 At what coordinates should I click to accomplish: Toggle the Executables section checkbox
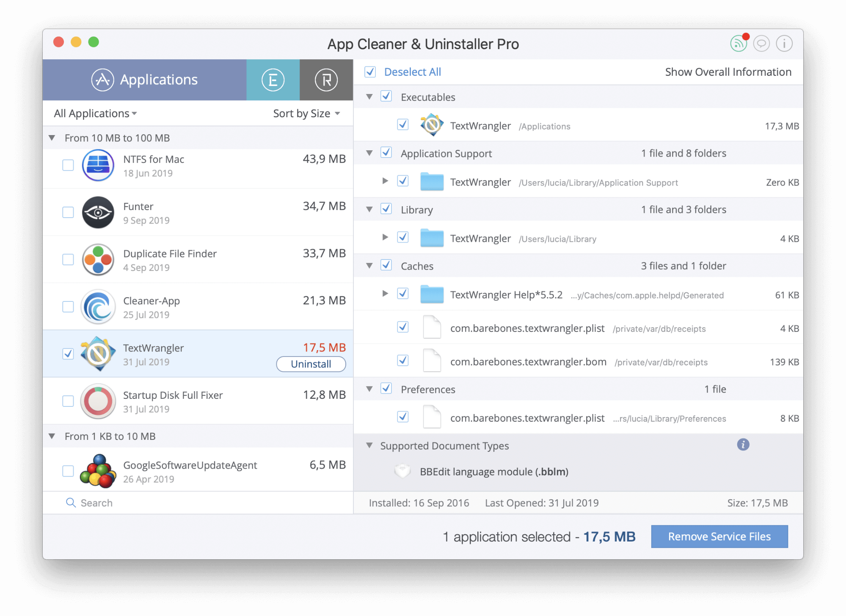386,97
